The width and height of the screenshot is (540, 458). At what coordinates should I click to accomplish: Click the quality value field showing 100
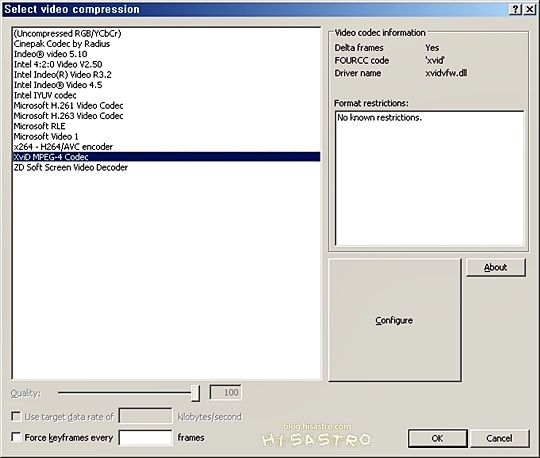click(226, 393)
